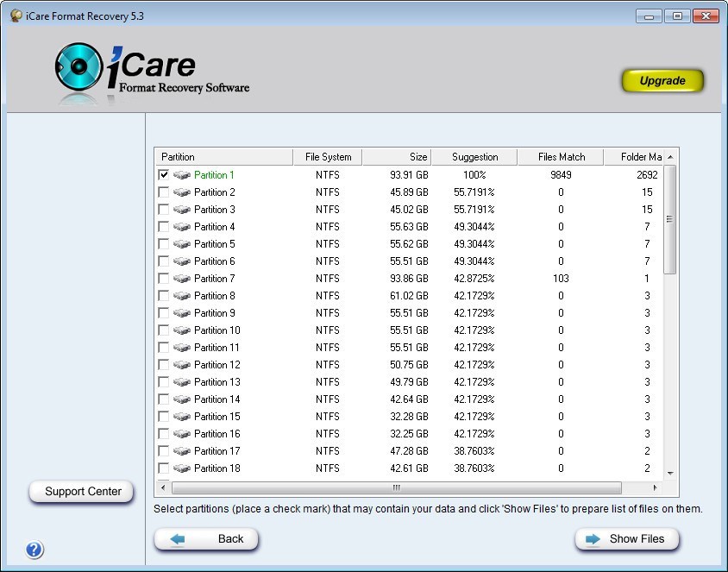Click the drive icon beside Partition 2

[x=182, y=192]
